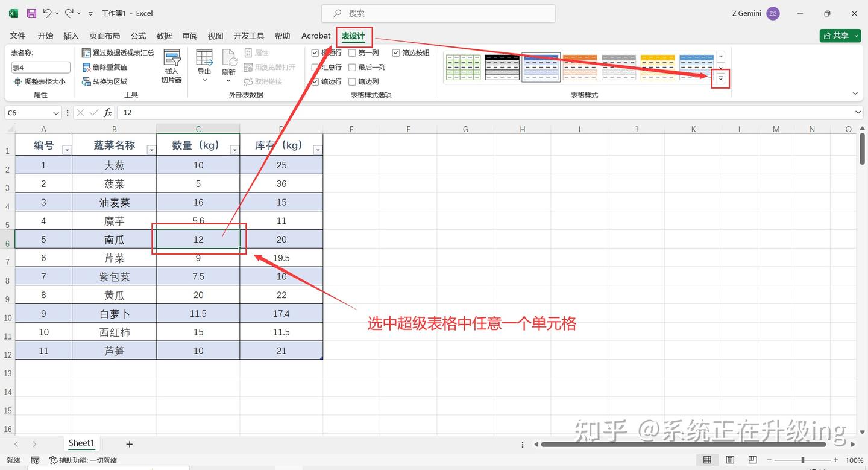Image resolution: width=868 pixels, height=470 pixels.
Task: Click the Save icon
Action: click(31, 13)
